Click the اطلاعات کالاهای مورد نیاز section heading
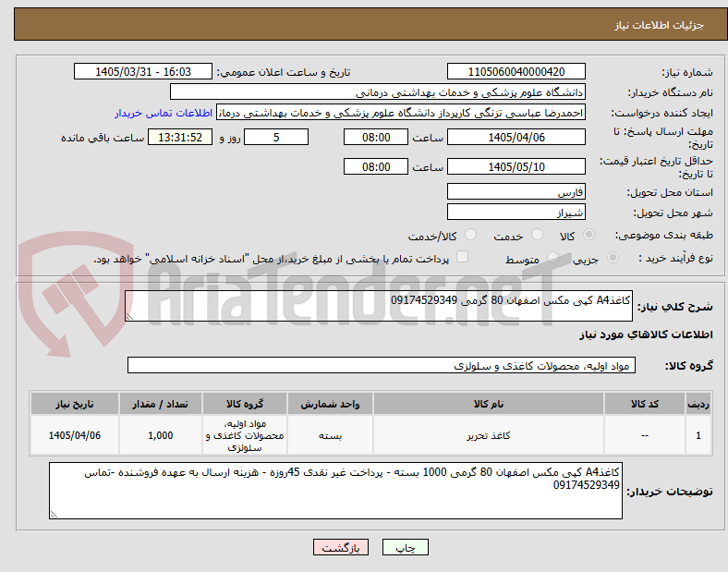This screenshot has width=728, height=572. pos(646,335)
